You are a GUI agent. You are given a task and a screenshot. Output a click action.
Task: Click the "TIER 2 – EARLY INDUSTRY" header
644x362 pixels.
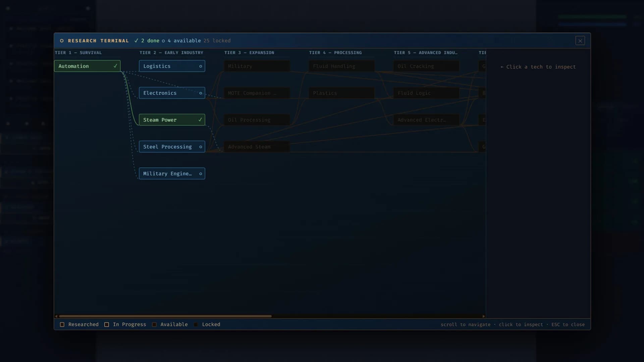click(171, 53)
